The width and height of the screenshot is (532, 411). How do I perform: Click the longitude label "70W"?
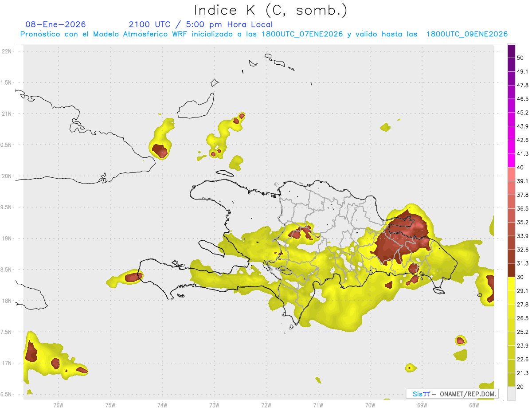click(x=370, y=405)
